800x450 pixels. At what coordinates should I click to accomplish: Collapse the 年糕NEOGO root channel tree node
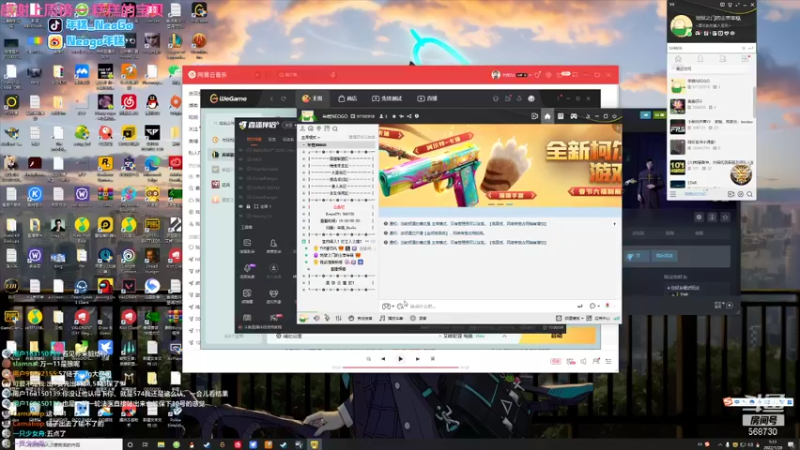tap(304, 145)
